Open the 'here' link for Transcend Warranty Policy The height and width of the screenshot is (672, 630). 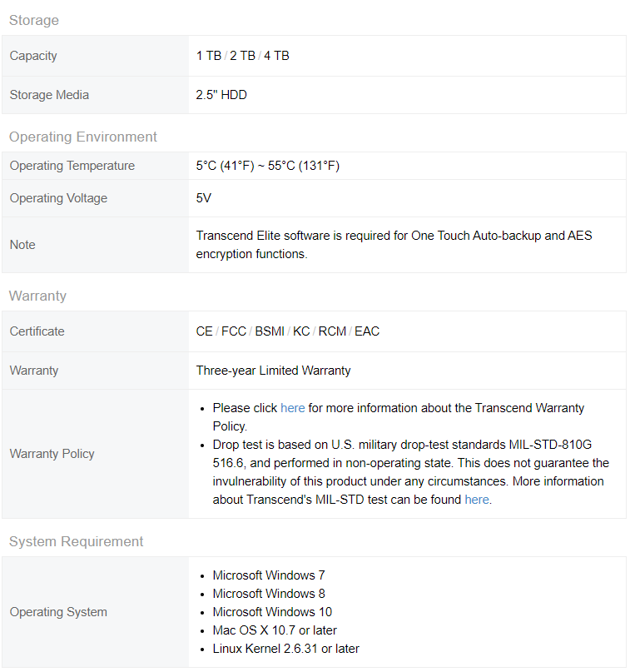click(292, 408)
